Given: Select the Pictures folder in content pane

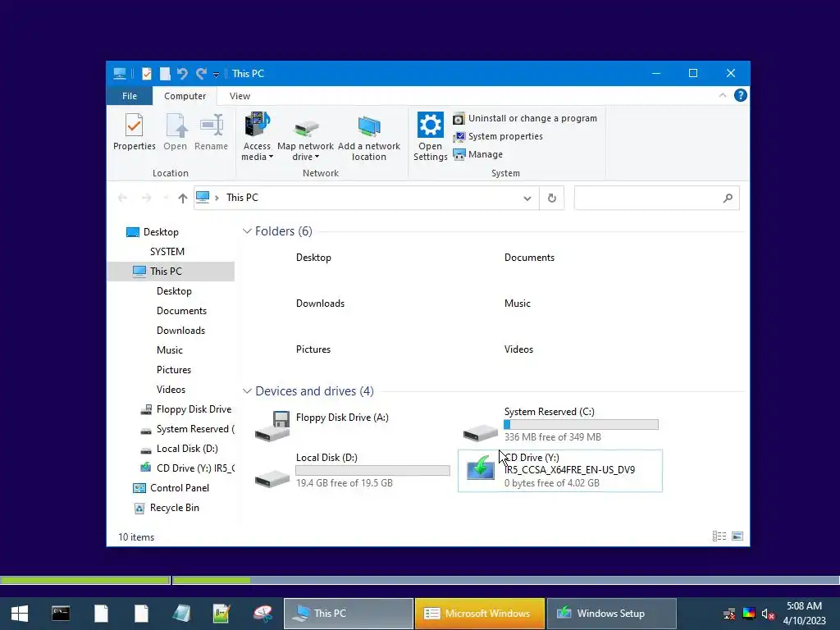Looking at the screenshot, I should click(313, 349).
